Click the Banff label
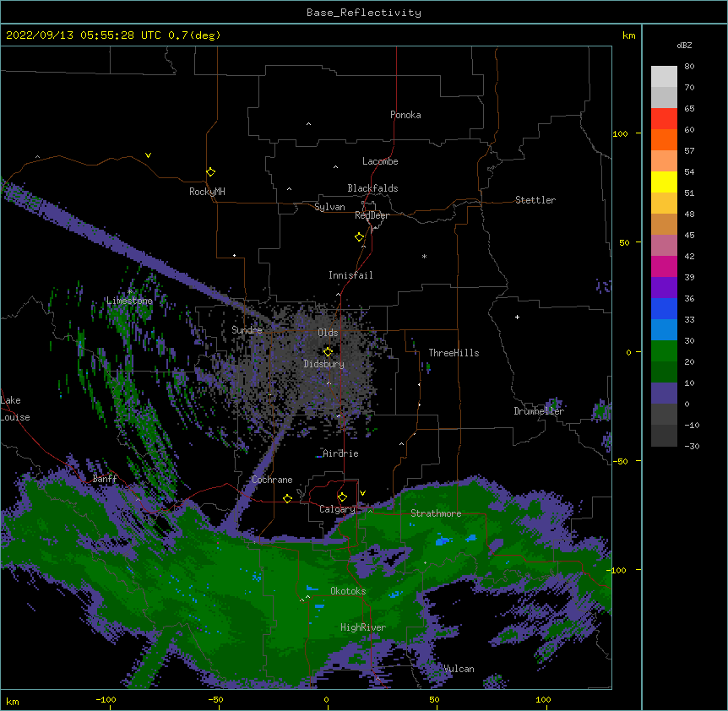Screen dimensions: 728x711 click(105, 479)
